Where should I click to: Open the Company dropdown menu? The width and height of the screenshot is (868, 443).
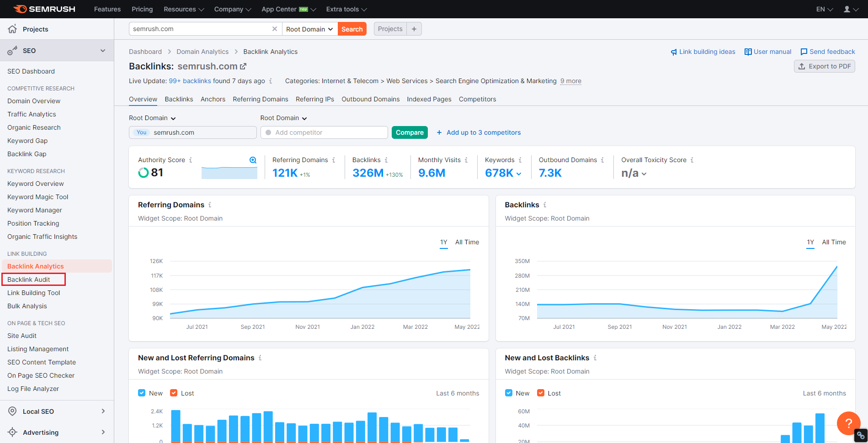point(233,9)
